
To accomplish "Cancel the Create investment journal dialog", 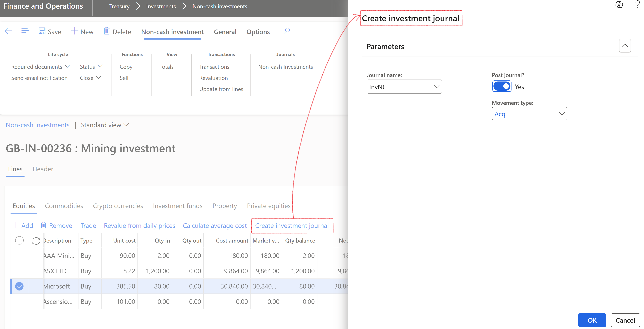I will coord(625,320).
